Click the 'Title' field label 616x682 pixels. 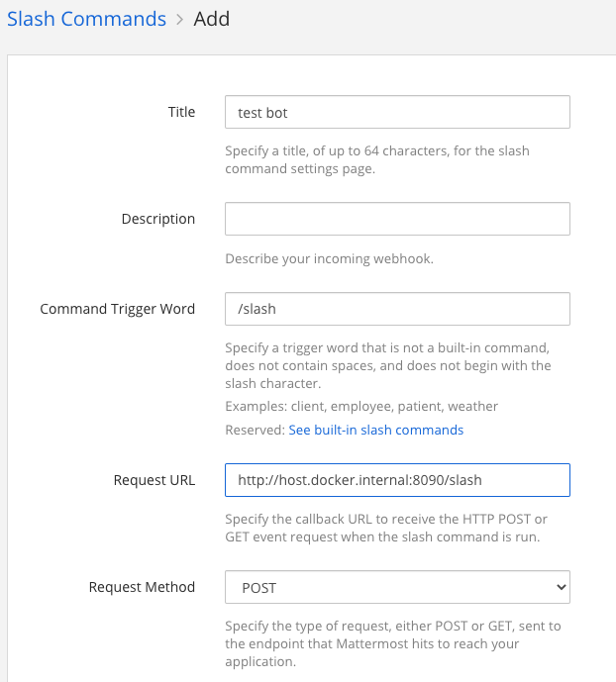click(181, 112)
